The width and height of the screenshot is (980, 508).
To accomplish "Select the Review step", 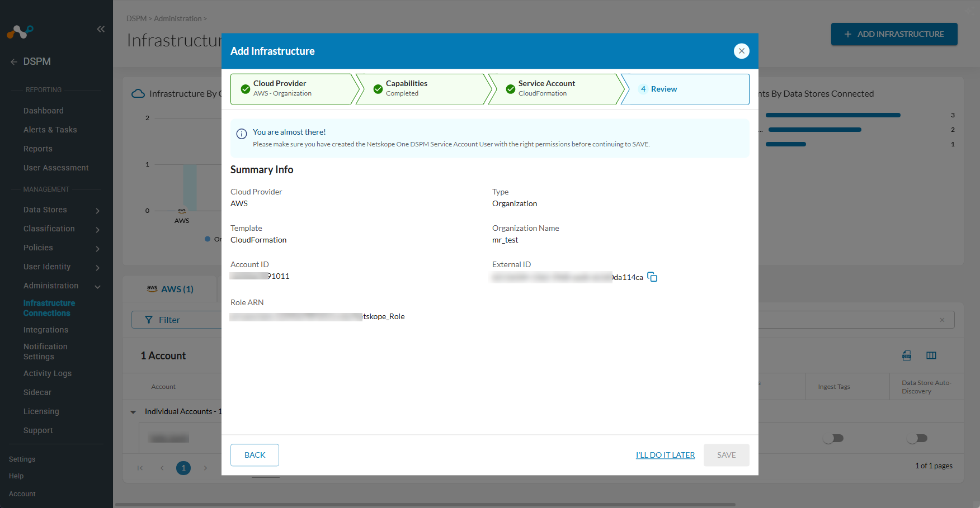I will point(685,89).
